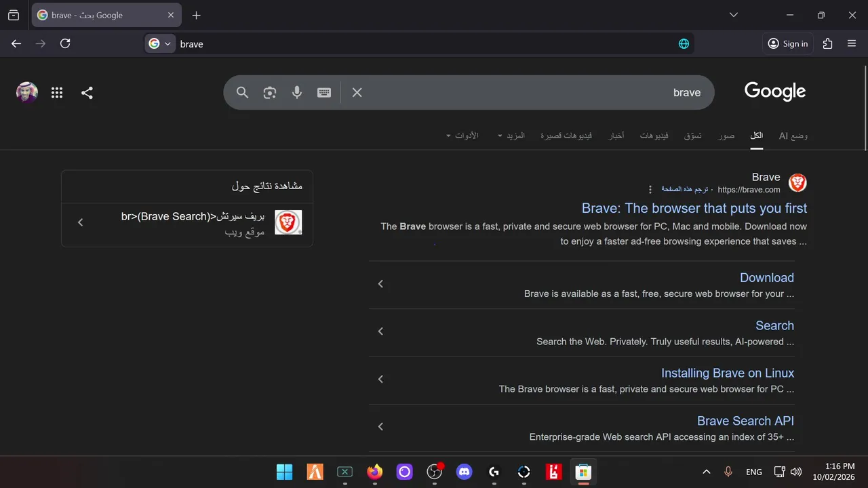Click the share icon beside apps grid
This screenshot has width=868, height=488.
click(x=87, y=93)
